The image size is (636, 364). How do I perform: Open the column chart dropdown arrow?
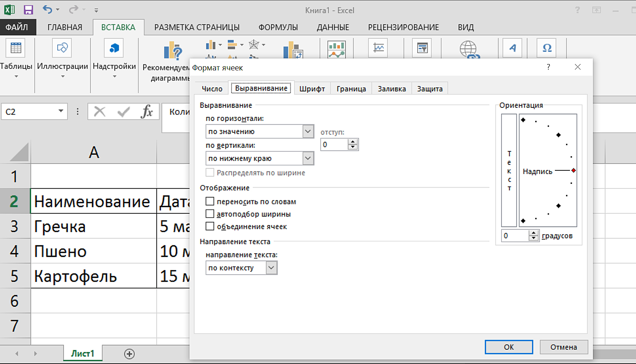coord(220,45)
